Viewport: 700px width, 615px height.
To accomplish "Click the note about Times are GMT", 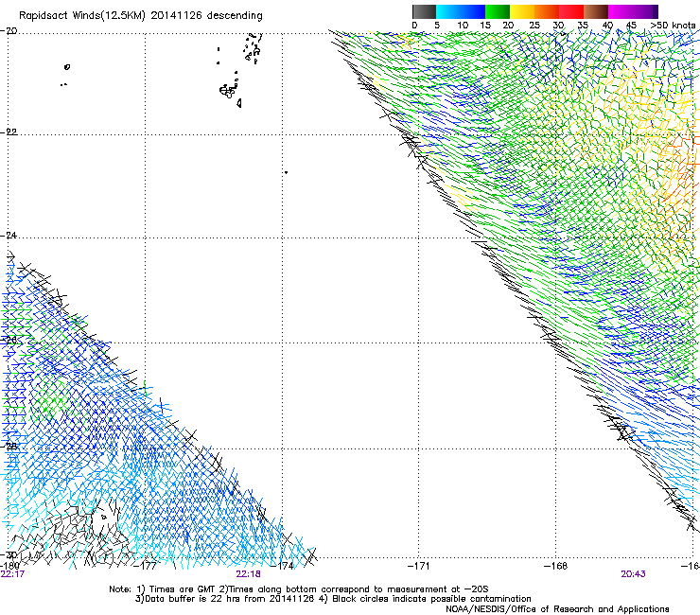I will coord(299,589).
